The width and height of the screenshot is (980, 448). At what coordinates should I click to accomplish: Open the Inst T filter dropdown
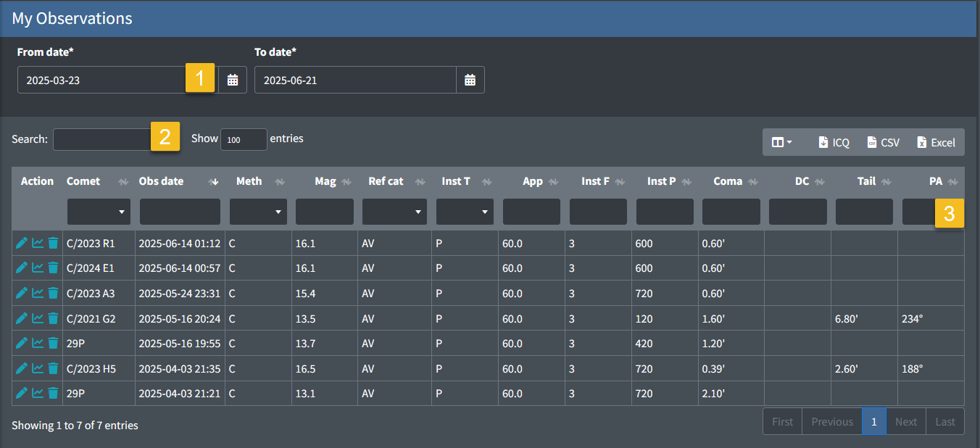tap(465, 212)
